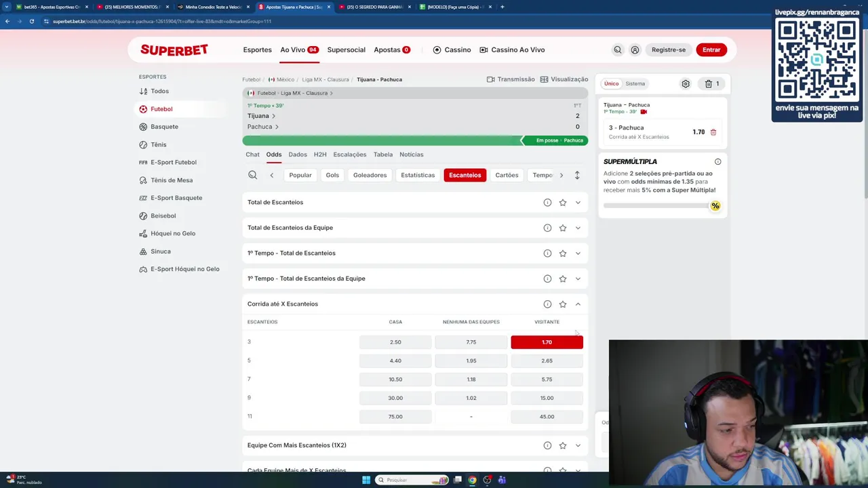
Task: Switch to the H2H tab
Action: click(x=320, y=155)
